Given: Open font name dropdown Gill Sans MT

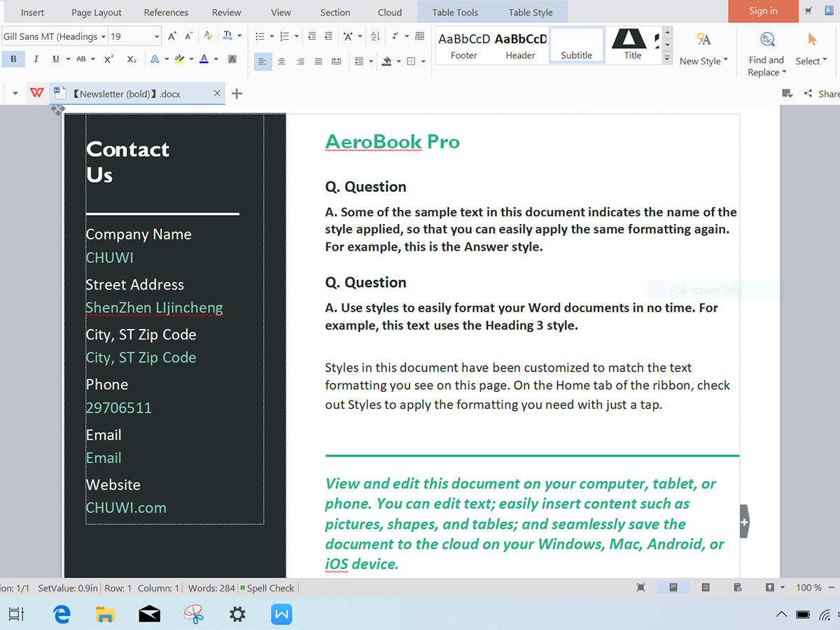Looking at the screenshot, I should pos(104,36).
